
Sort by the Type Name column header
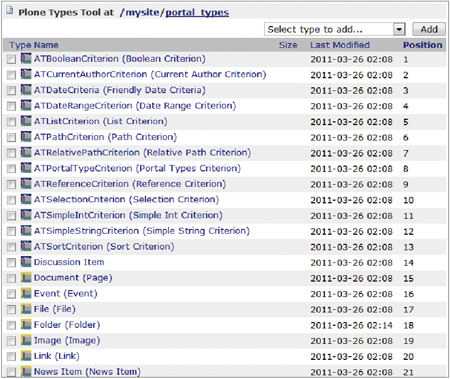click(34, 45)
